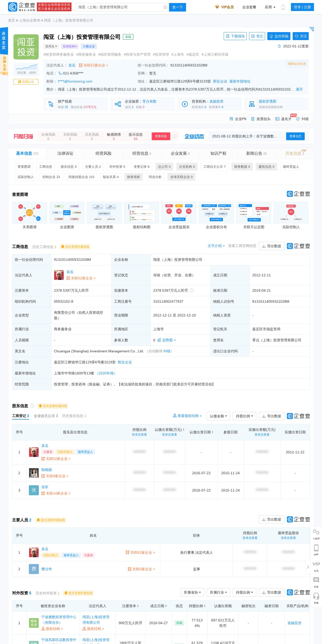Click 查看动态 button
The width and height of the screenshot is (322, 644).
[x=295, y=136]
